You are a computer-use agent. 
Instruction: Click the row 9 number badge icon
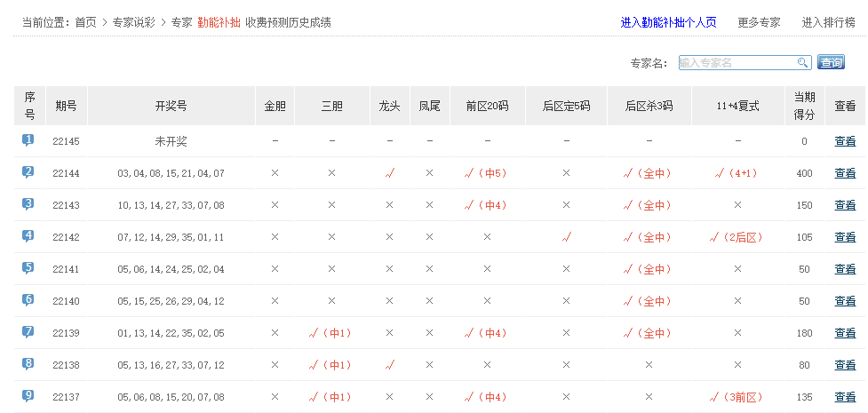[x=28, y=396]
